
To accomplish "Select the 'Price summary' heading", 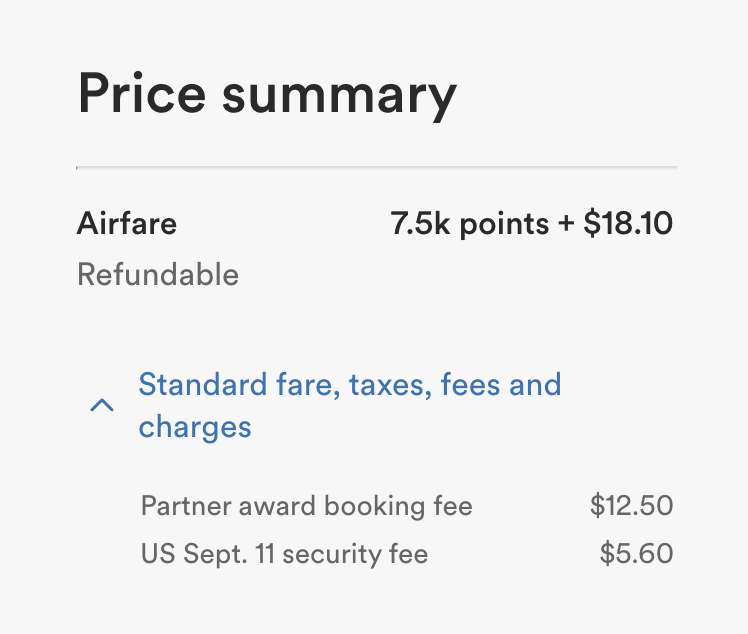I will (x=267, y=94).
